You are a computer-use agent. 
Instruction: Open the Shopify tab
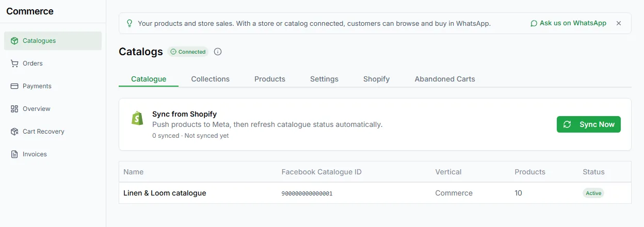point(376,79)
